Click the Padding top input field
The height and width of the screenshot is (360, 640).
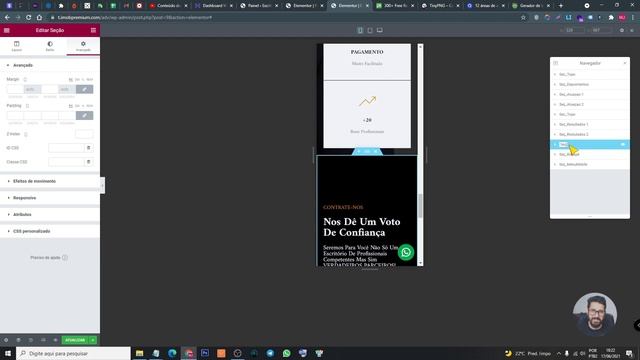click(15, 116)
